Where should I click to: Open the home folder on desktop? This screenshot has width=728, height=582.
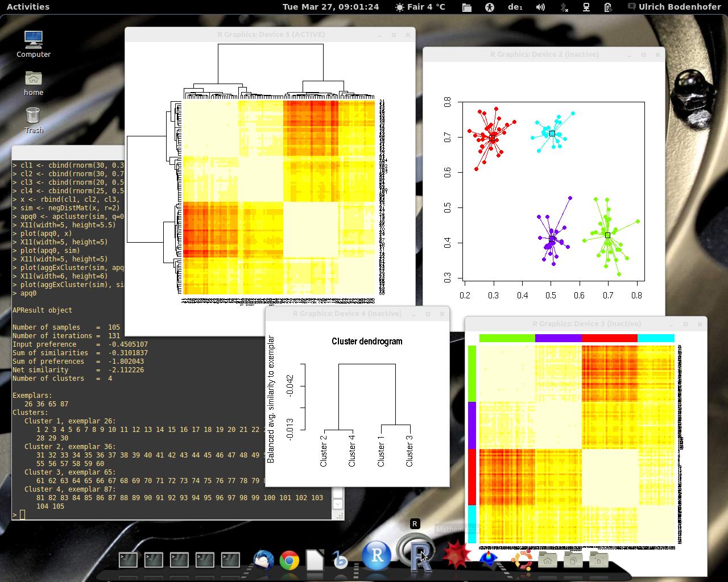click(x=34, y=82)
